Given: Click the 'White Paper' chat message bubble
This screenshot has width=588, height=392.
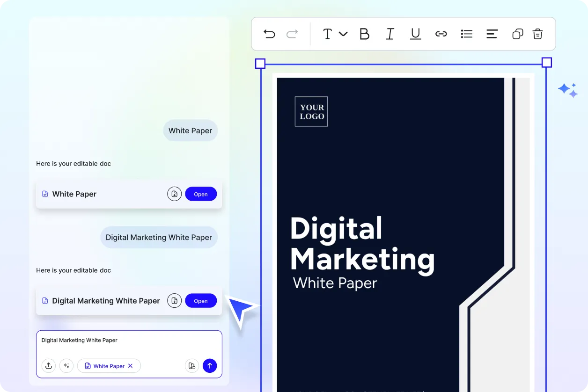Looking at the screenshot, I should click(191, 131).
